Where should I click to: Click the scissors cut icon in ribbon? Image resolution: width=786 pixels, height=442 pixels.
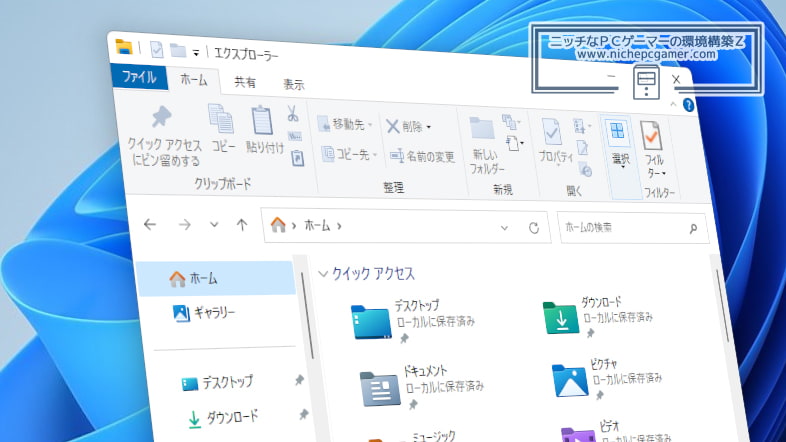292,113
